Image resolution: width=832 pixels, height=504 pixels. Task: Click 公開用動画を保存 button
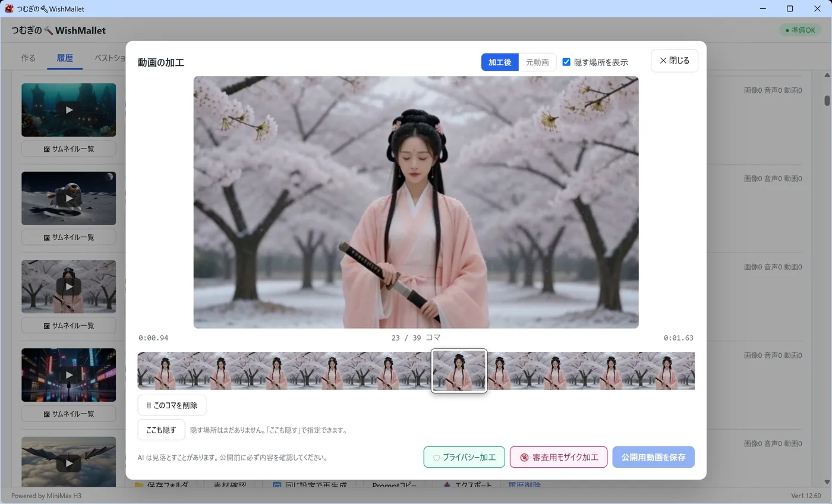[653, 457]
